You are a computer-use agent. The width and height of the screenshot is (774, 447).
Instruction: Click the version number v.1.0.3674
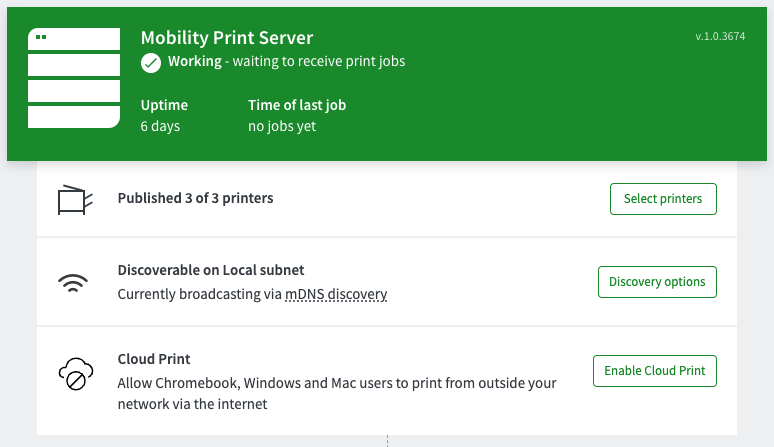[720, 36]
